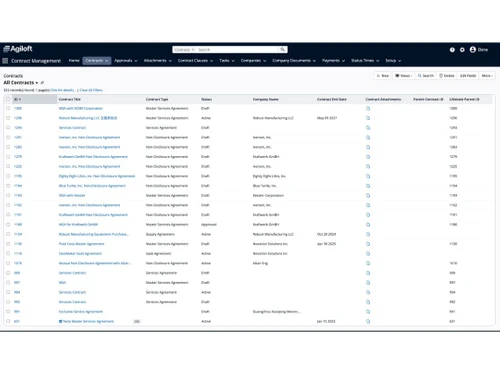Sort by the Status column header
Image resolution: width=500 pixels, height=375 pixels.
coord(206,99)
